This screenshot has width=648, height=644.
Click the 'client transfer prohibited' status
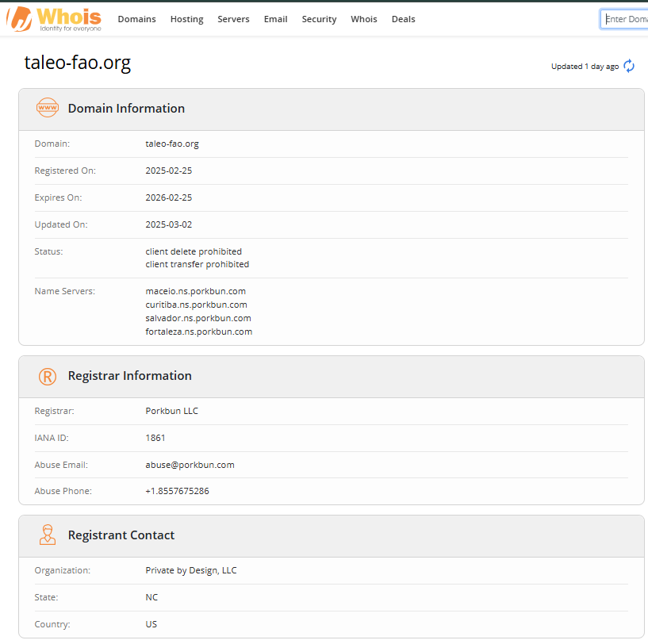[x=197, y=264]
